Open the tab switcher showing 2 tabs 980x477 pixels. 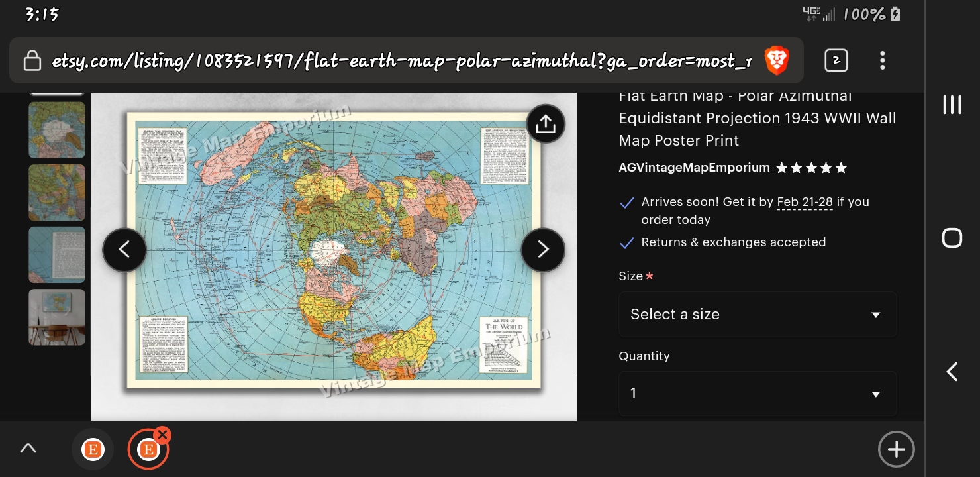(x=836, y=60)
